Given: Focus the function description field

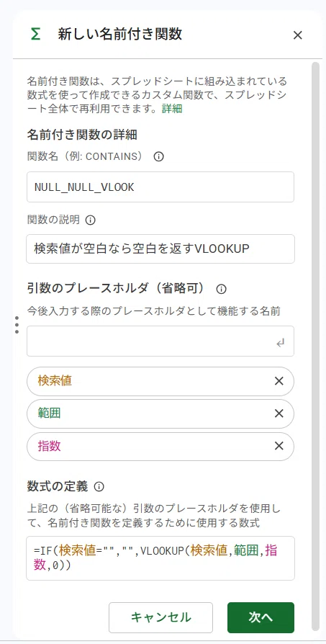Looking at the screenshot, I should pyautogui.click(x=160, y=249).
